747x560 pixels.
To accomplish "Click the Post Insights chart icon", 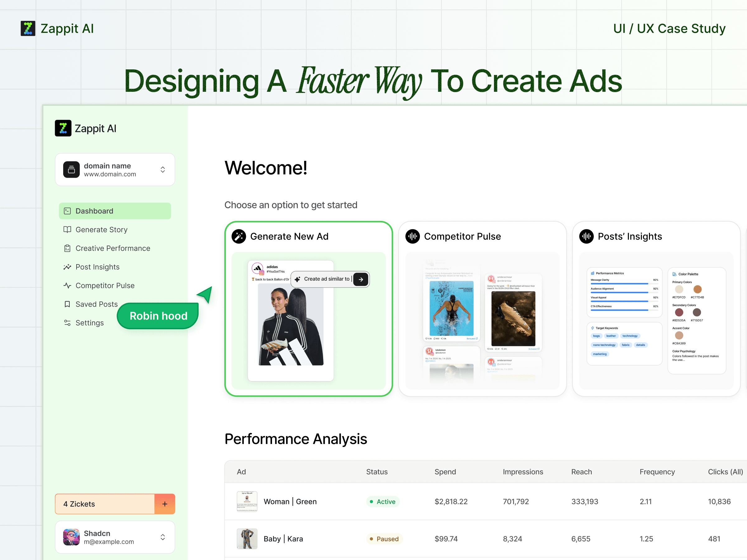I will 67,267.
